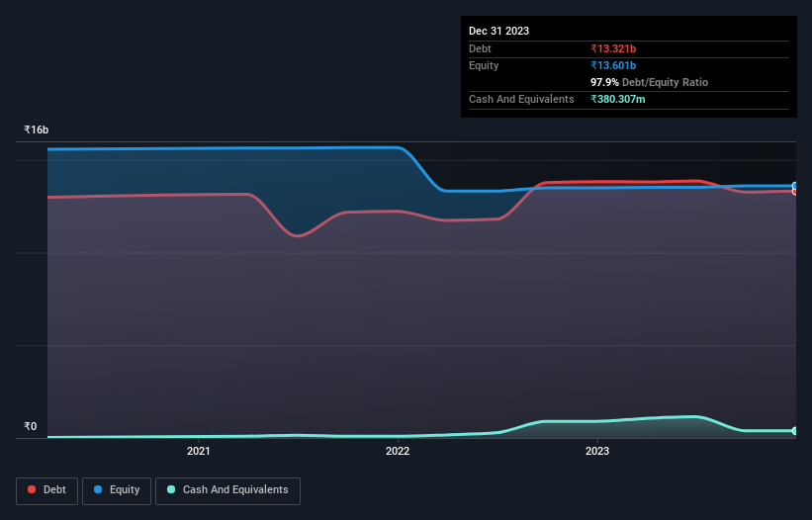Click the 2022 x-axis label
The image size is (812, 520).
pyautogui.click(x=398, y=451)
